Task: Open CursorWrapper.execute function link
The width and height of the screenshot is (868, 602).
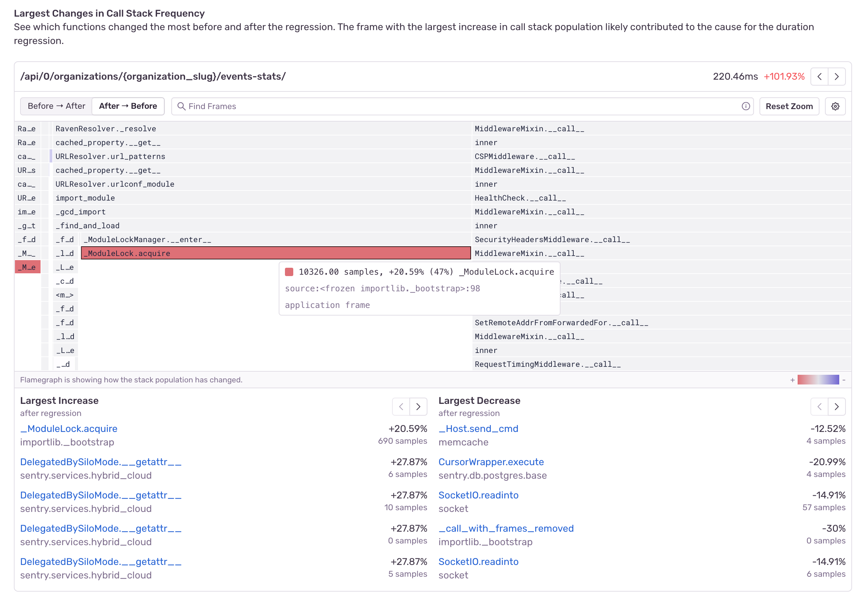Action: 491,462
